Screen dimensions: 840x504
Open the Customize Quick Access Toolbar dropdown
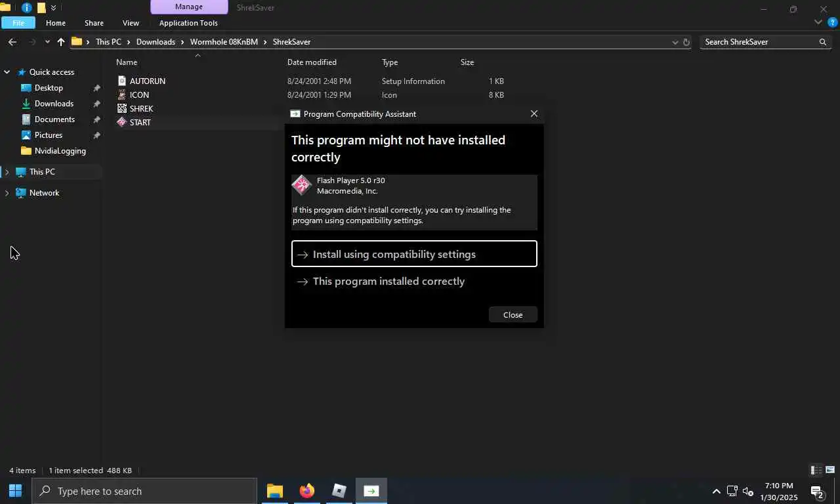53,8
